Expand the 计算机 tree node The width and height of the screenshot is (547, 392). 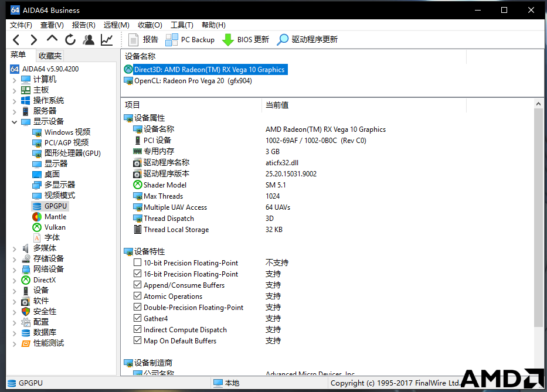(14, 80)
